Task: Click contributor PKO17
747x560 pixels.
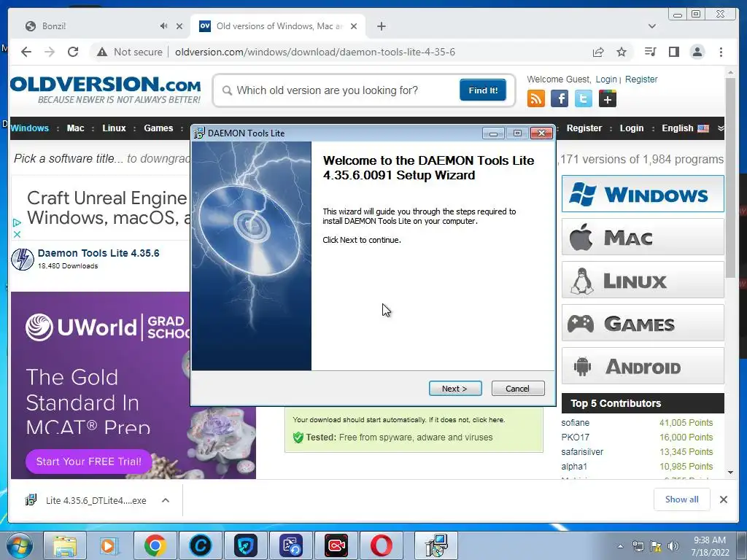Action: 575,437
